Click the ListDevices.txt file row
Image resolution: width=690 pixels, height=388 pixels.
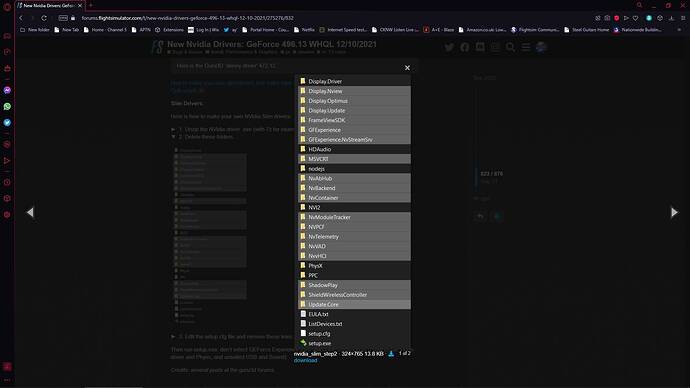click(354, 324)
